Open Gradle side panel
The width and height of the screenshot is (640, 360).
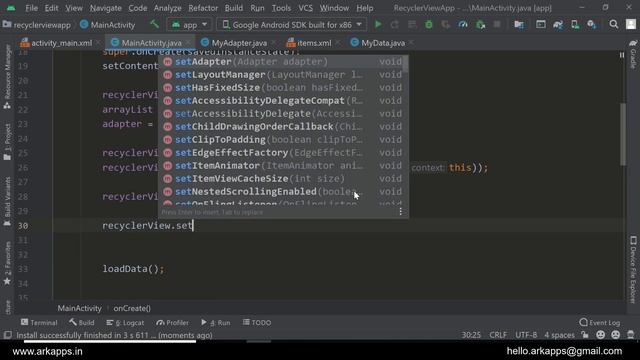[633, 55]
